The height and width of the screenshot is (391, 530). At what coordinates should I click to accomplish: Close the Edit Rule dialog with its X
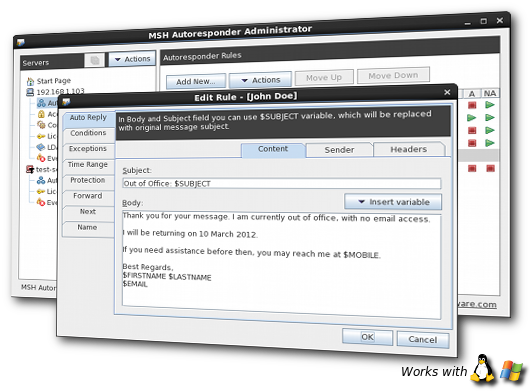[x=447, y=92]
